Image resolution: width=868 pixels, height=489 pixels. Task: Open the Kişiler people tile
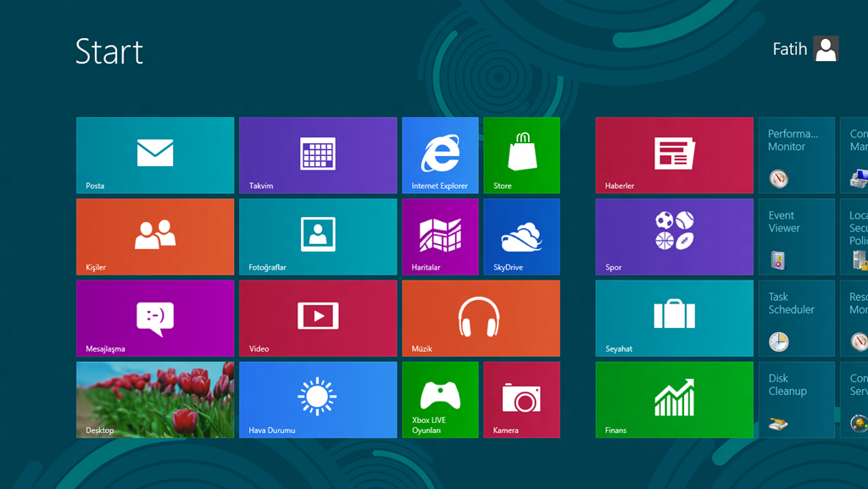pyautogui.click(x=155, y=236)
